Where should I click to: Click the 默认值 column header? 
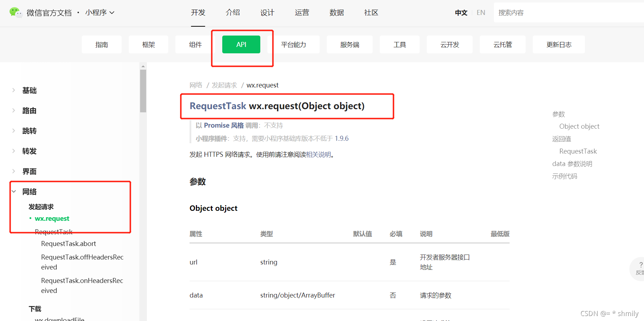coord(362,234)
